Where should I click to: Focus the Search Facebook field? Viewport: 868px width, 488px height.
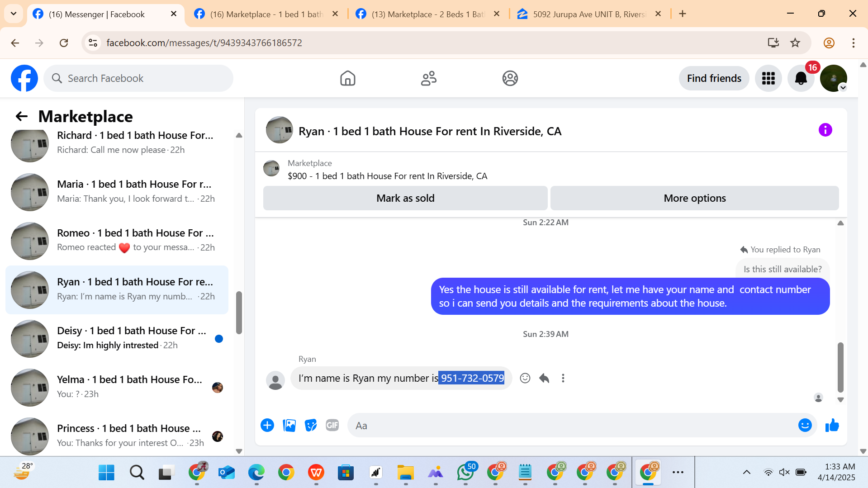pyautogui.click(x=138, y=78)
